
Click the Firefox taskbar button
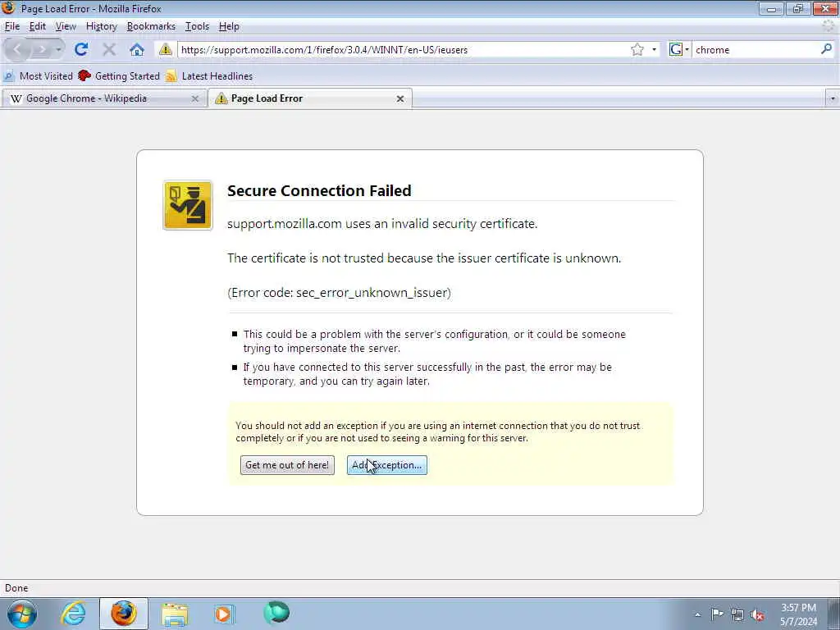[123, 614]
